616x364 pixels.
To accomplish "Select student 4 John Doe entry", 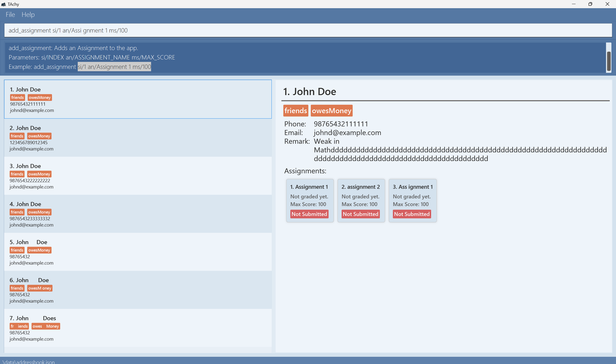I will [137, 214].
